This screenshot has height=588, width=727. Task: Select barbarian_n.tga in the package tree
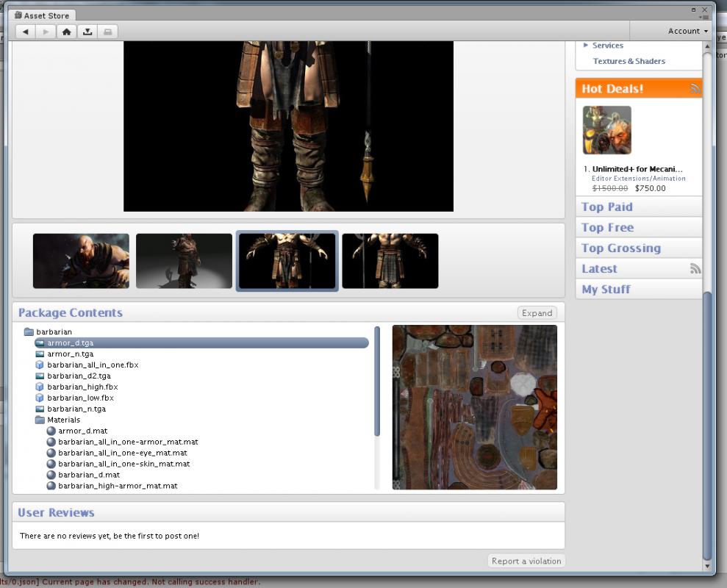pyautogui.click(x=76, y=409)
